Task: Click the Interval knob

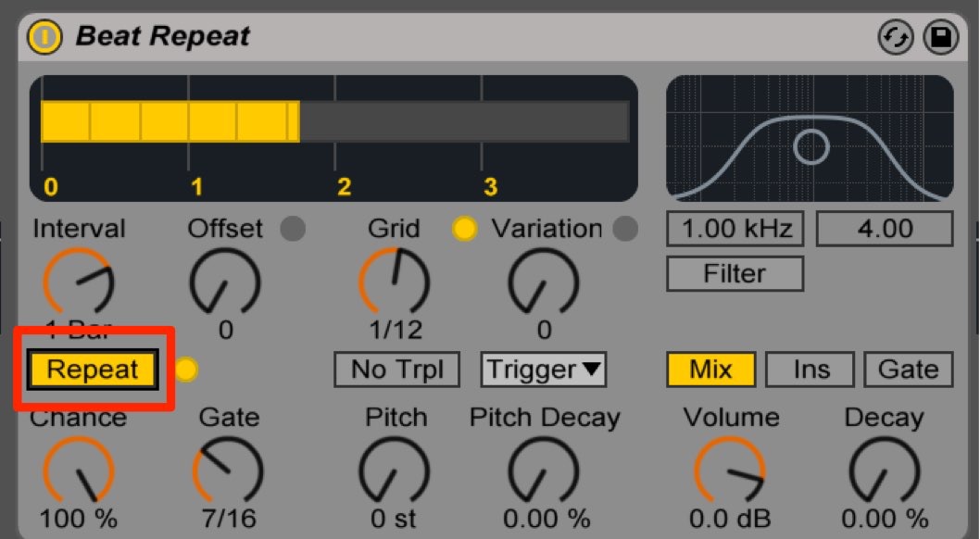Action: (78, 282)
